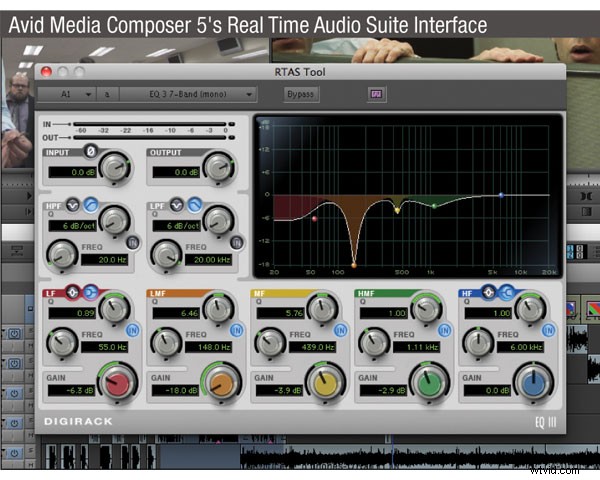The height and width of the screenshot is (480, 600).
Task: Click the HMF FREQ knob
Action: coord(374,342)
